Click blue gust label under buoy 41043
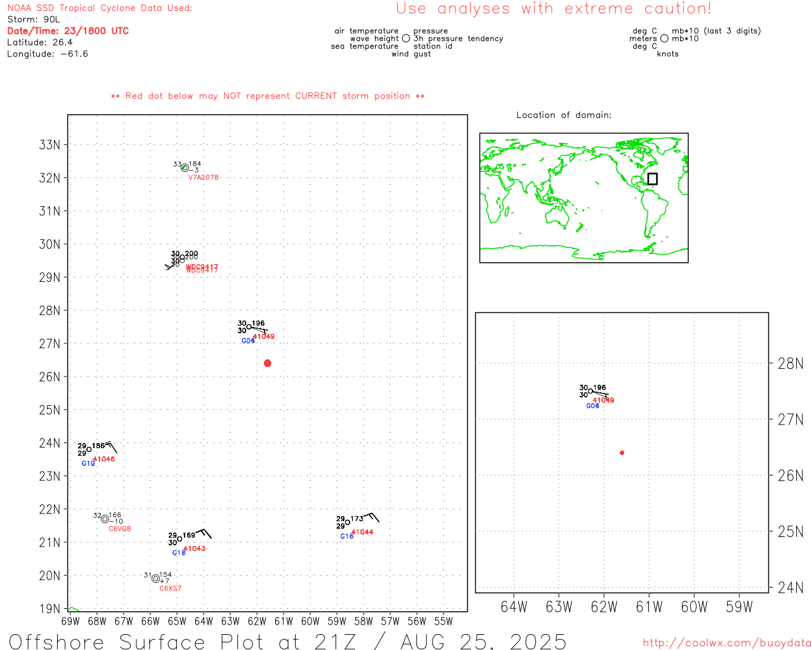 click(x=179, y=553)
